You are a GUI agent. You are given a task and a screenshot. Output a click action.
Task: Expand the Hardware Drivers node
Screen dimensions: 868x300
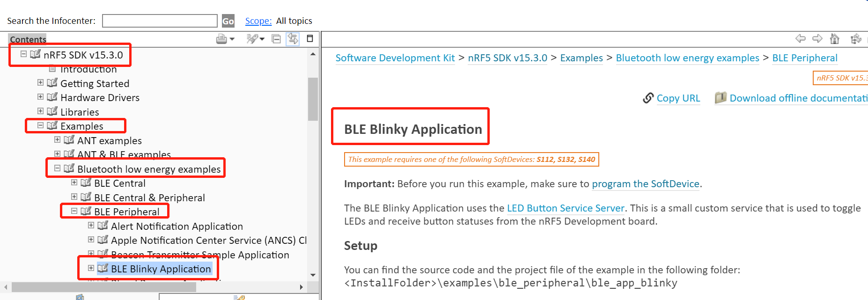[x=40, y=97]
